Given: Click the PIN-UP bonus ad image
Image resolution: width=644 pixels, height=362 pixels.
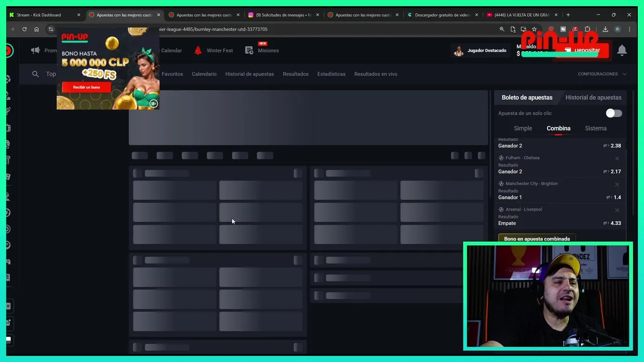Looking at the screenshot, I should [x=108, y=68].
